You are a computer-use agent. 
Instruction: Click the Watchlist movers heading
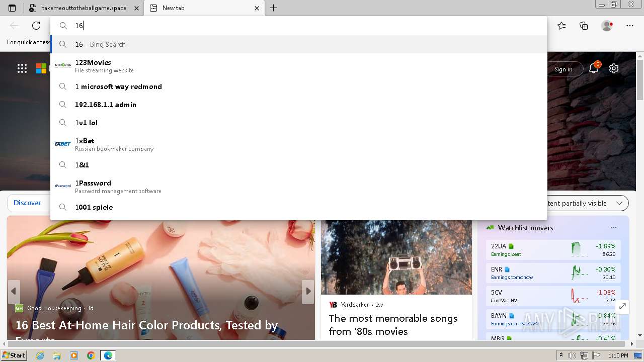click(x=525, y=228)
